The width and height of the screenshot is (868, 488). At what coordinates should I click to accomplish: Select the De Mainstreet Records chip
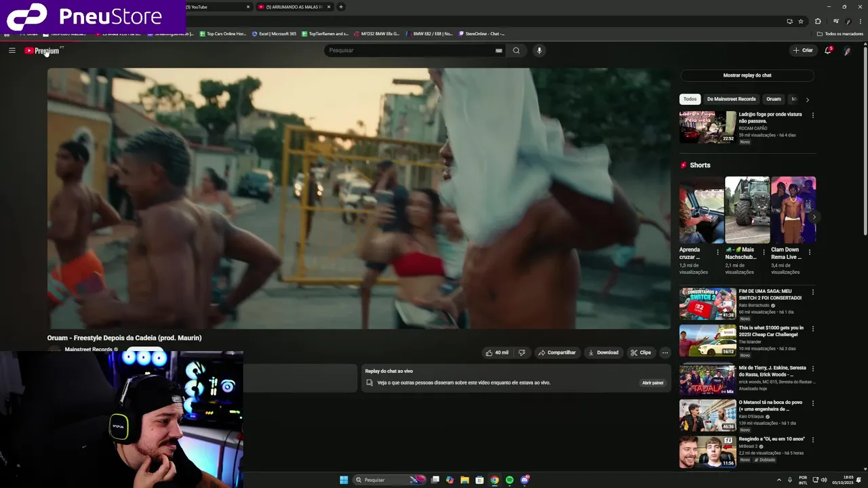[x=730, y=99]
